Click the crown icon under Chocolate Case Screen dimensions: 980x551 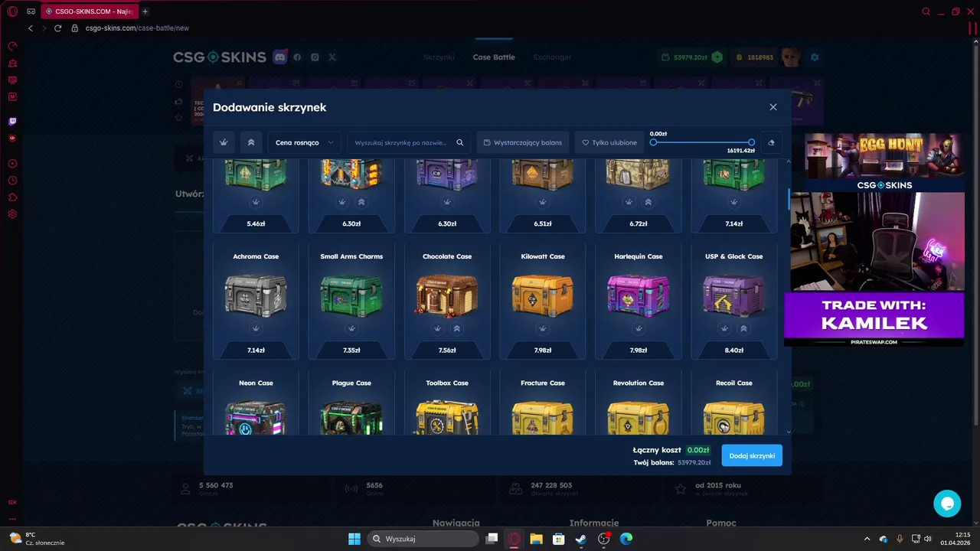tap(438, 329)
